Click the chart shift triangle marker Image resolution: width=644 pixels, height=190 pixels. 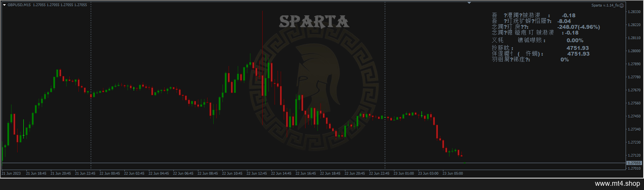(469, 3)
